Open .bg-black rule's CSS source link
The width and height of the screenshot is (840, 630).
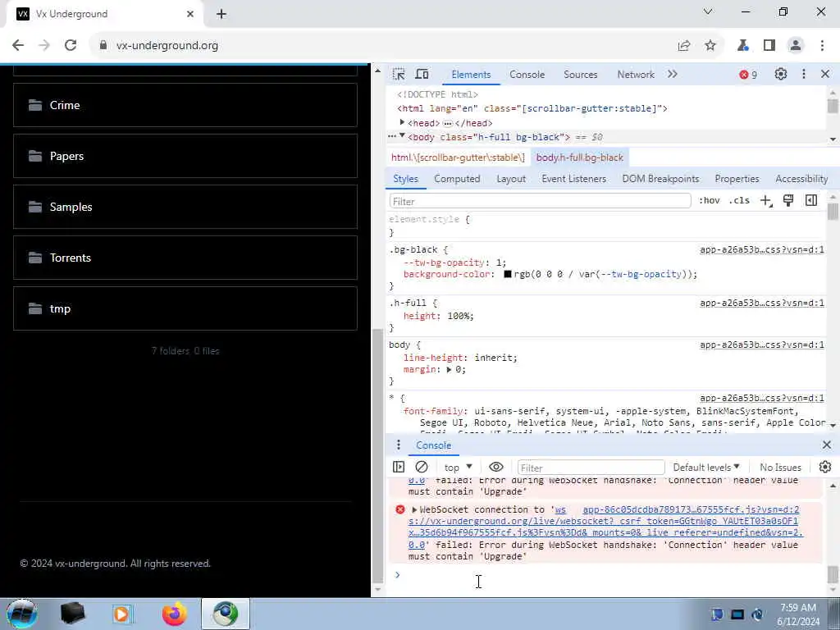pos(762,249)
